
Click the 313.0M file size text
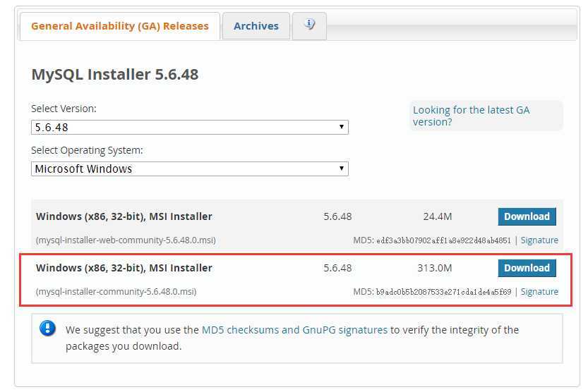(434, 268)
